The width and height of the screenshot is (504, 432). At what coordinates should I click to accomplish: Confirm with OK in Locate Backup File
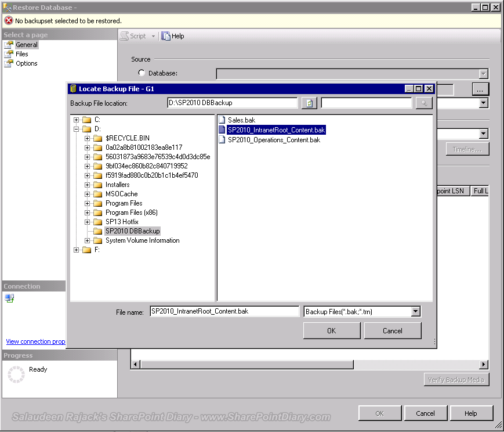[x=332, y=330]
